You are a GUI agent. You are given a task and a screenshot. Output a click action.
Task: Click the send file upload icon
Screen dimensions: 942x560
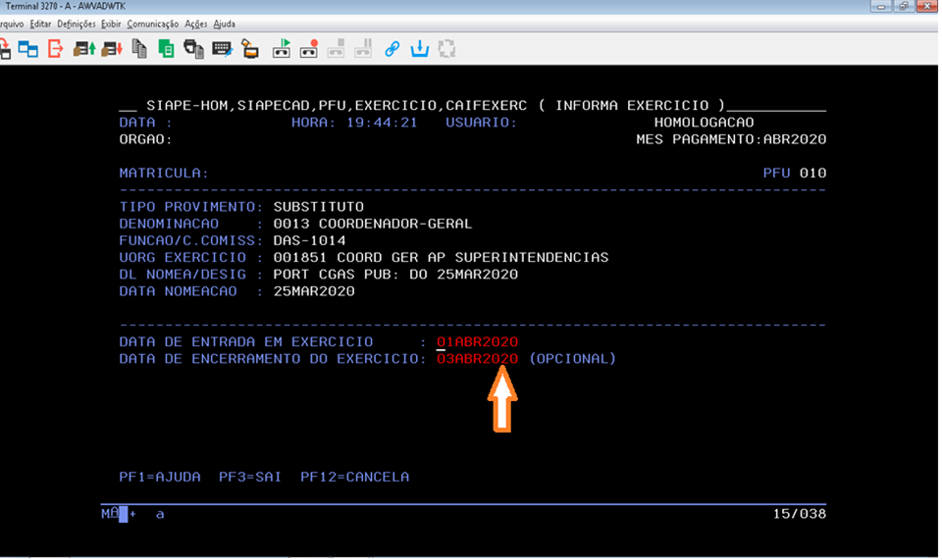tap(84, 49)
